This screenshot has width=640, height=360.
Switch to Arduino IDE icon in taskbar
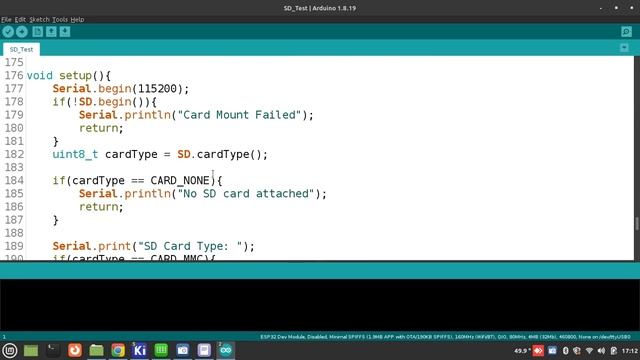point(226,350)
